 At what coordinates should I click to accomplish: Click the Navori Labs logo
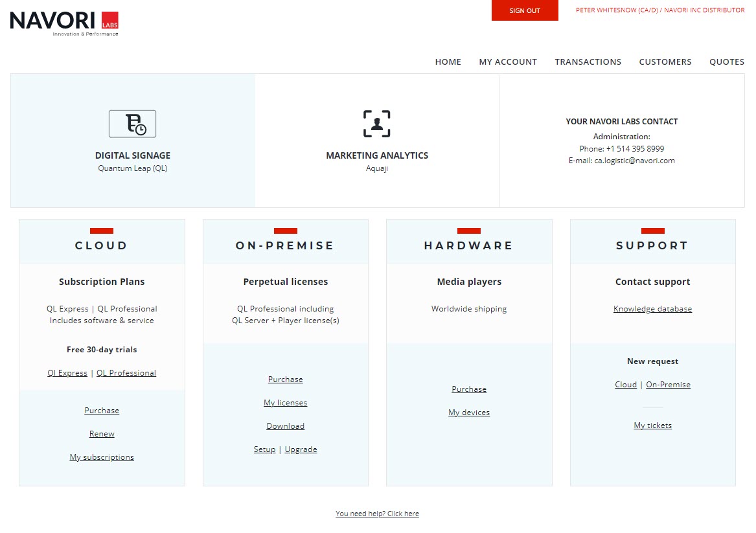coord(64,23)
